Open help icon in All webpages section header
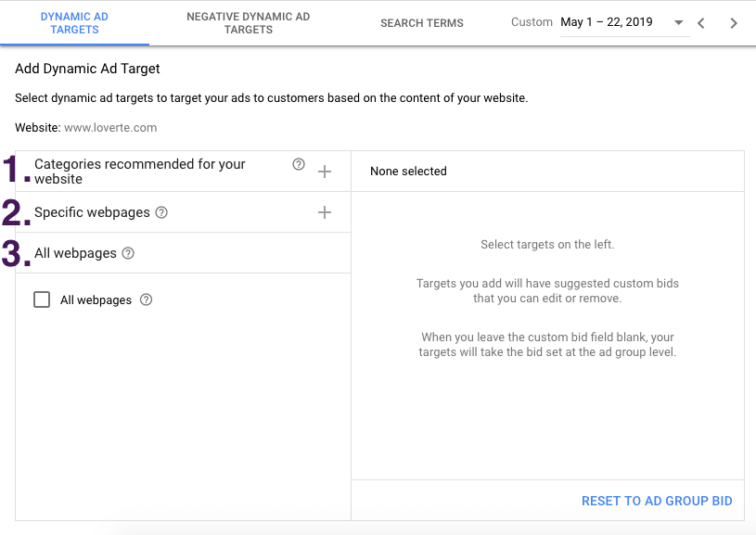756x535 pixels. pyautogui.click(x=128, y=253)
